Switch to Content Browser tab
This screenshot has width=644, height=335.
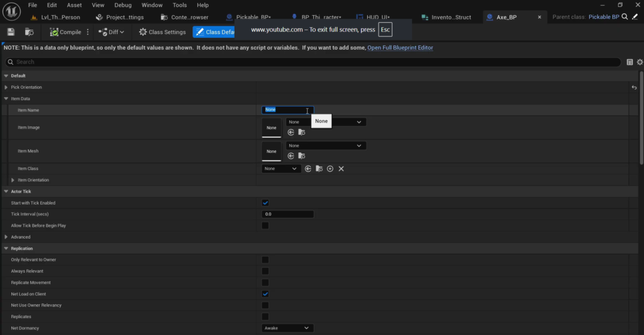(x=185, y=17)
